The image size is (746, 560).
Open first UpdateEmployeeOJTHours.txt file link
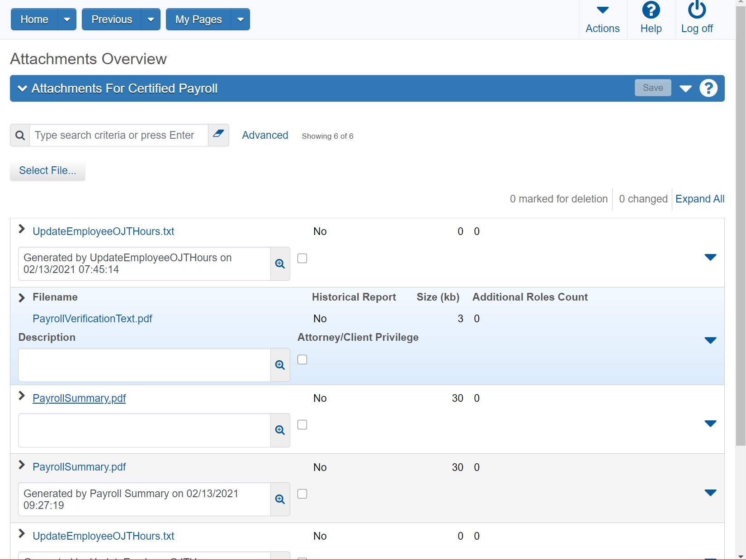click(x=103, y=231)
